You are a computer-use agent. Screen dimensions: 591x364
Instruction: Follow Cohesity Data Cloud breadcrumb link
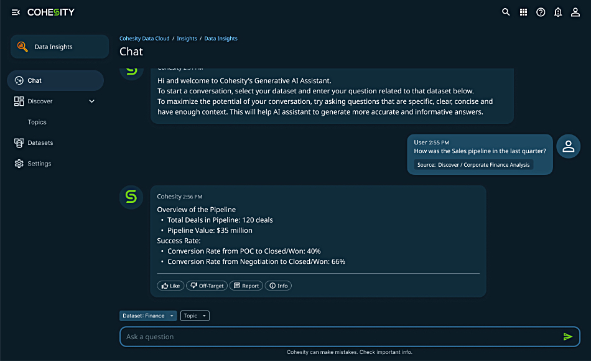144,39
